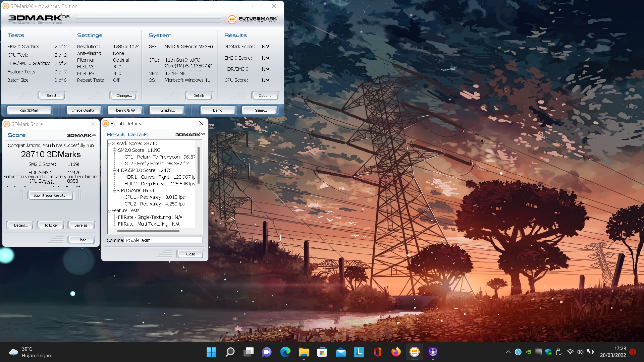Collapse the HDR/SM3.0 Score: 12476 node
The height and width of the screenshot is (362, 644).
click(115, 170)
